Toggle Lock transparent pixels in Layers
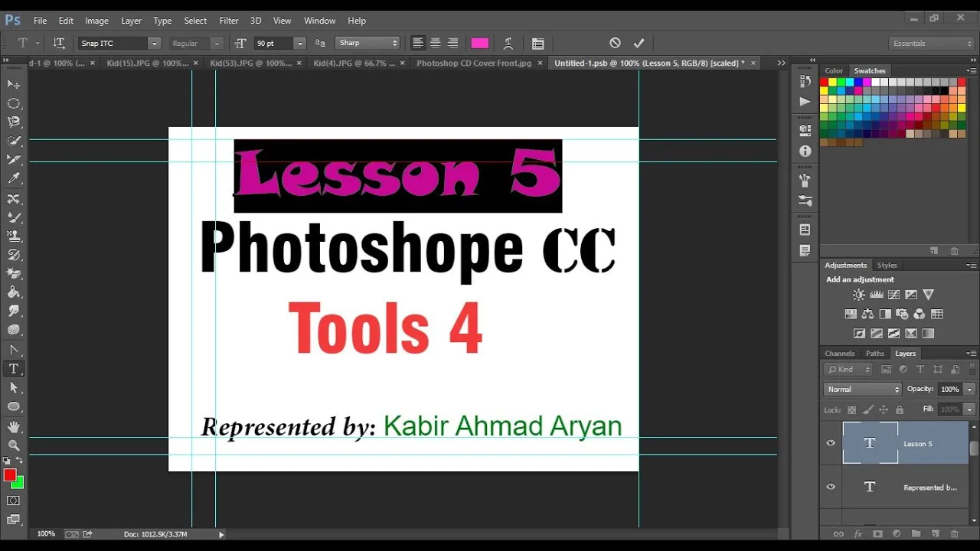 click(x=851, y=409)
